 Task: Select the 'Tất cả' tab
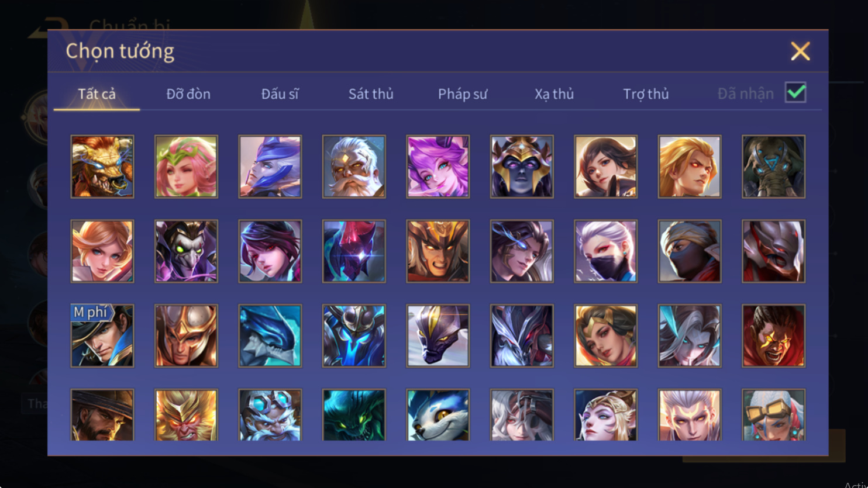97,94
